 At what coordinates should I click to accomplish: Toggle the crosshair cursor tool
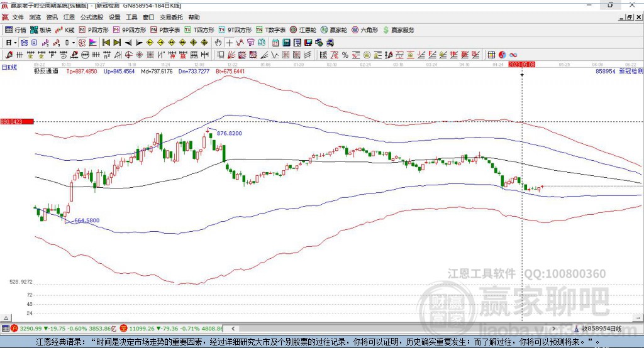229,43
